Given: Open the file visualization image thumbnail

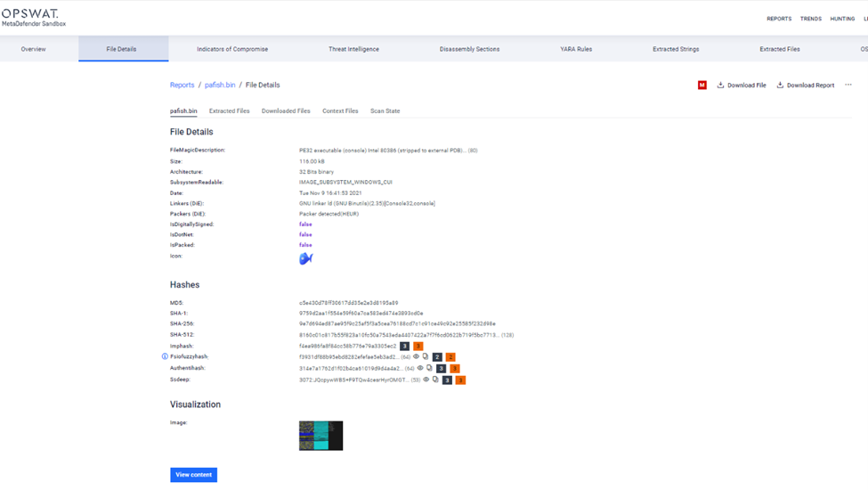Looking at the screenshot, I should point(320,436).
